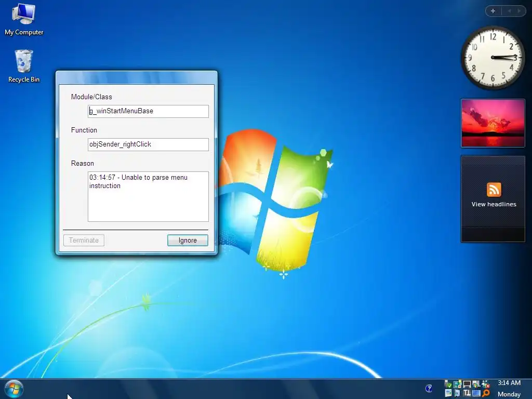This screenshot has height=399, width=532.
Task: Click the picture frame tray icon
Action: pos(448,393)
